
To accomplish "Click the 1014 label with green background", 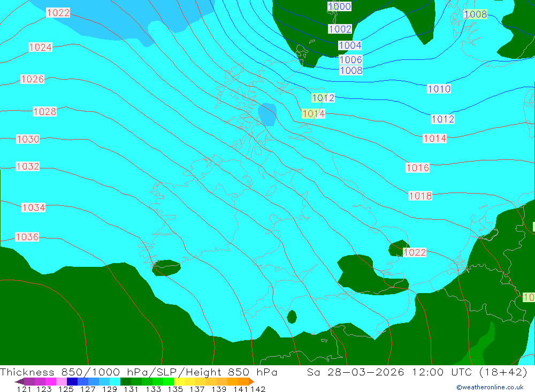I will (314, 113).
